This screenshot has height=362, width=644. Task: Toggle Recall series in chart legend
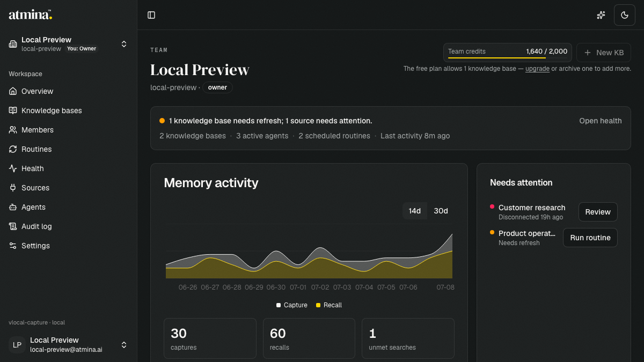[x=328, y=305]
